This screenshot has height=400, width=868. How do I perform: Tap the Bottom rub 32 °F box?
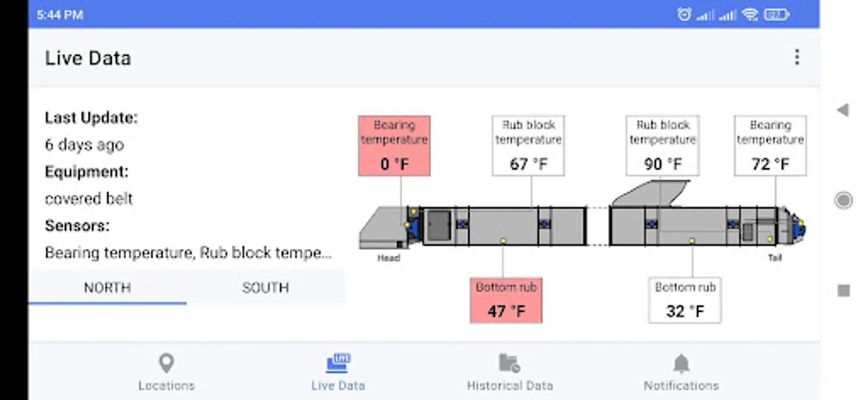pos(684,300)
